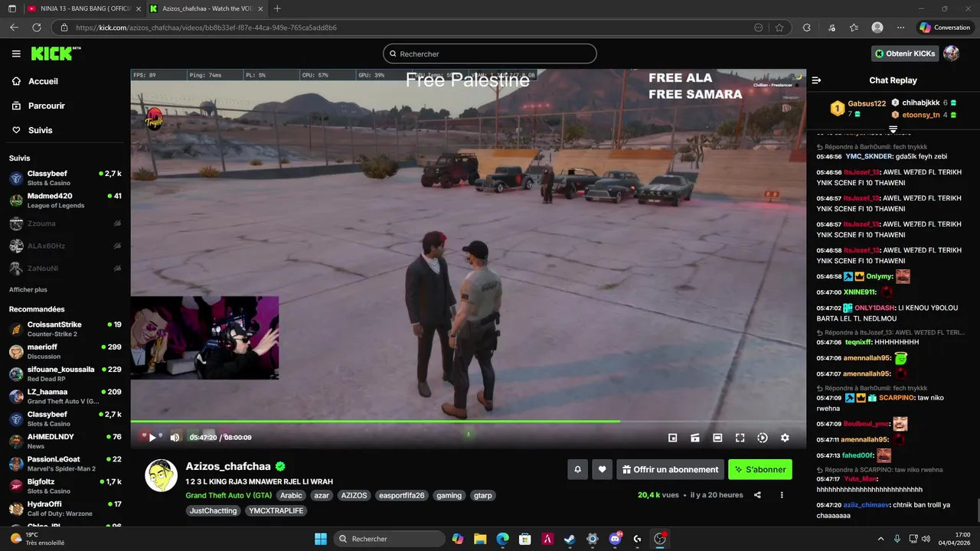
Task: Select the Arabic tag
Action: coord(291,495)
